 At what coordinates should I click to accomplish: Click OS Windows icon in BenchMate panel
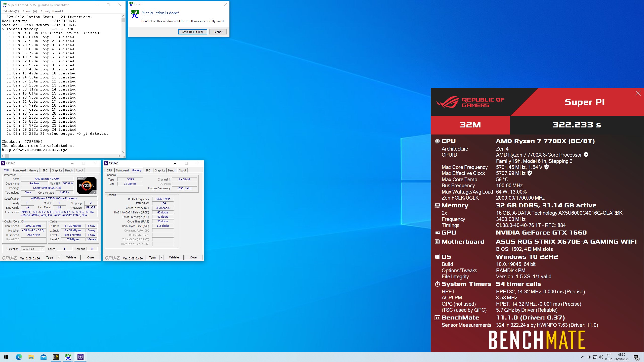tap(437, 257)
